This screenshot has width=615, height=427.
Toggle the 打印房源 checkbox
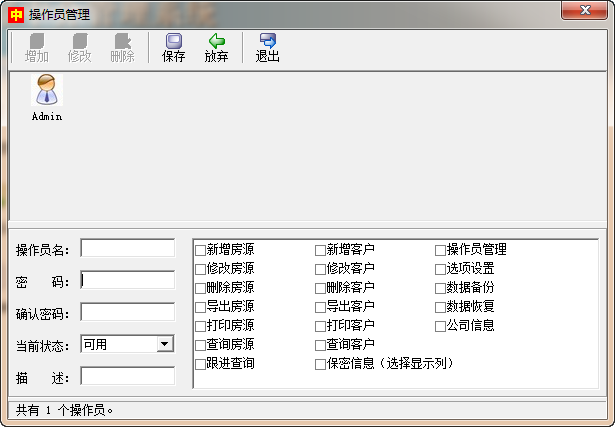pos(200,326)
